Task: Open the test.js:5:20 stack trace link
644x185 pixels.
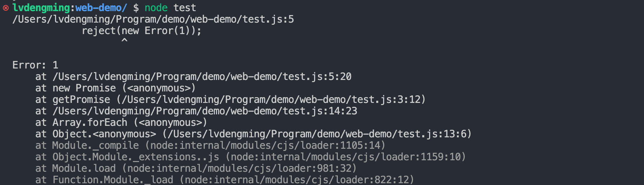Action: pyautogui.click(x=202, y=77)
